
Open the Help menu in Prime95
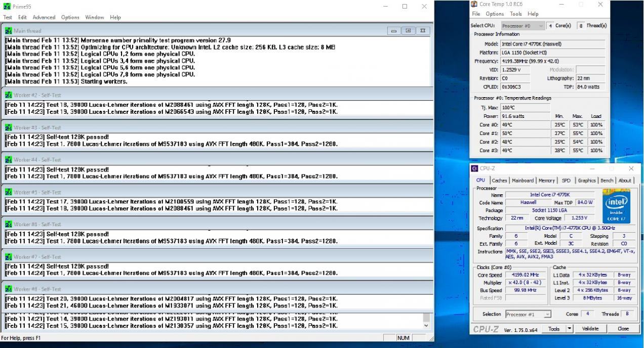click(115, 17)
